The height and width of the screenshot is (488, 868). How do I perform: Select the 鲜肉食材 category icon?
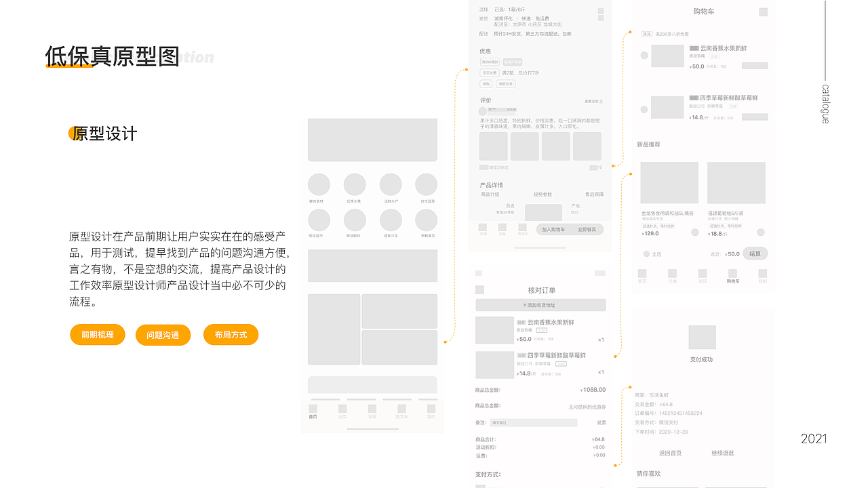point(319,184)
